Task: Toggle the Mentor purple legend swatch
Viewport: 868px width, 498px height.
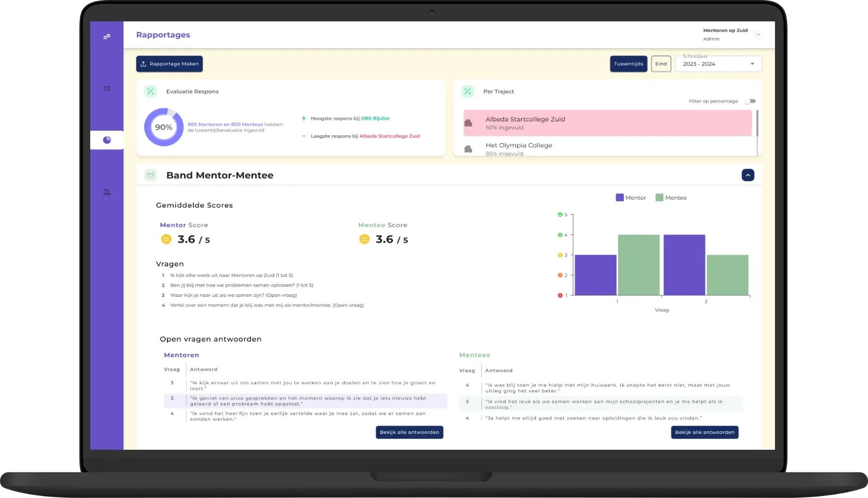Action: coord(620,197)
